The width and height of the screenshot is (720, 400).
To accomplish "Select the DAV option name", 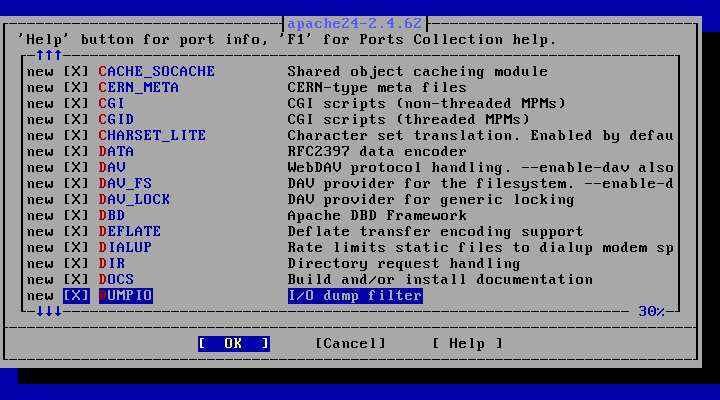I will [x=112, y=168].
